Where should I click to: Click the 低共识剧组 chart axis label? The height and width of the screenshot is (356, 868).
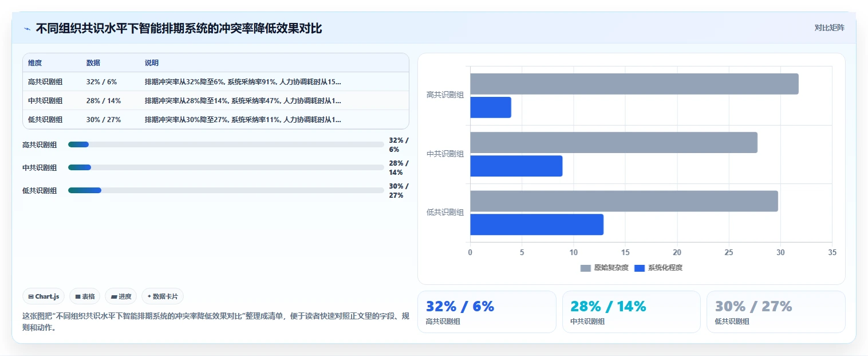coord(445,212)
